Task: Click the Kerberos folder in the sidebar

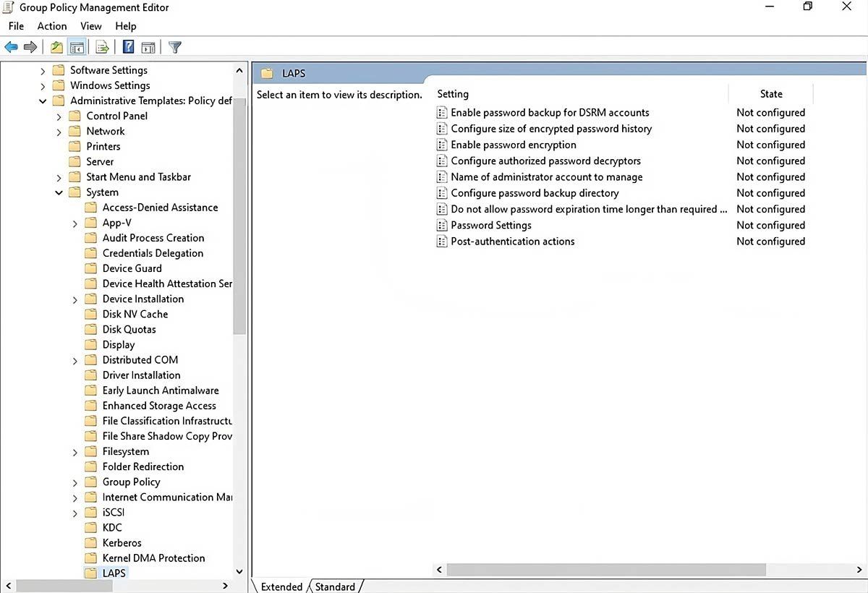Action: point(122,542)
